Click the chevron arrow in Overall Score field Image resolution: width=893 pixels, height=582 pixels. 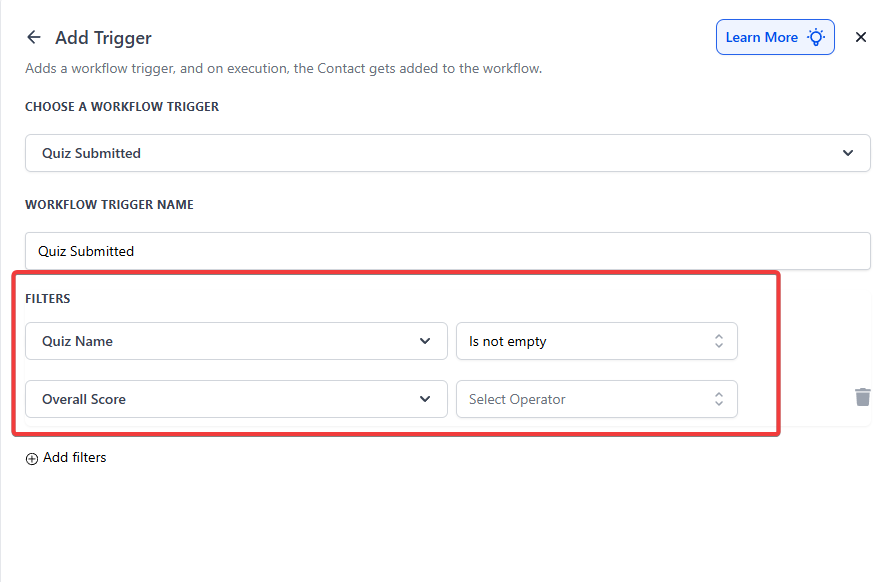click(425, 399)
